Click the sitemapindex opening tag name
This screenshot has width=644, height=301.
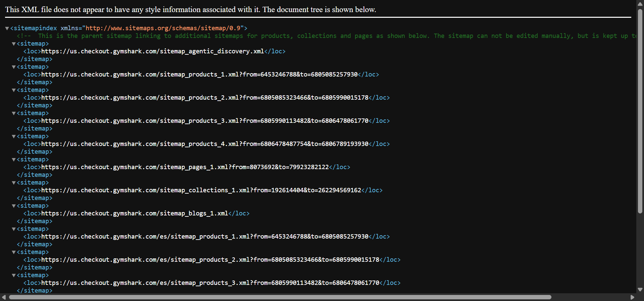(35, 28)
